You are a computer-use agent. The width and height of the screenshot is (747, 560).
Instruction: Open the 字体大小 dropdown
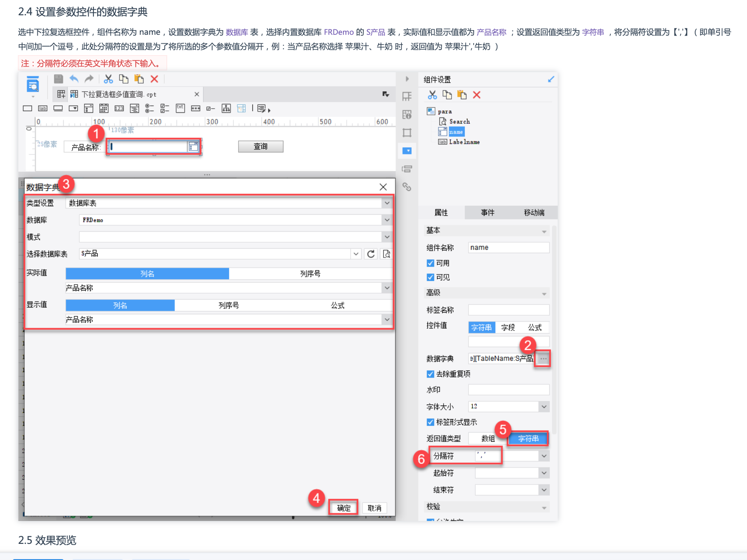point(544,406)
